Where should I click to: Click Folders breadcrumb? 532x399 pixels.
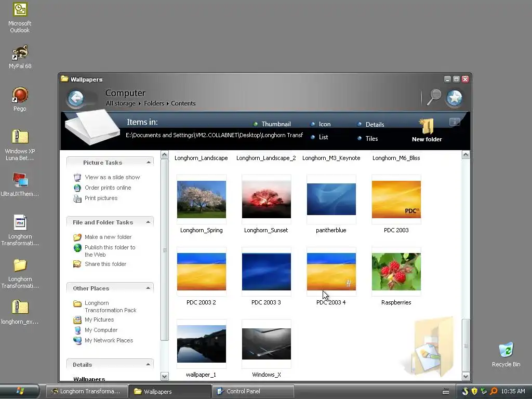tap(154, 103)
